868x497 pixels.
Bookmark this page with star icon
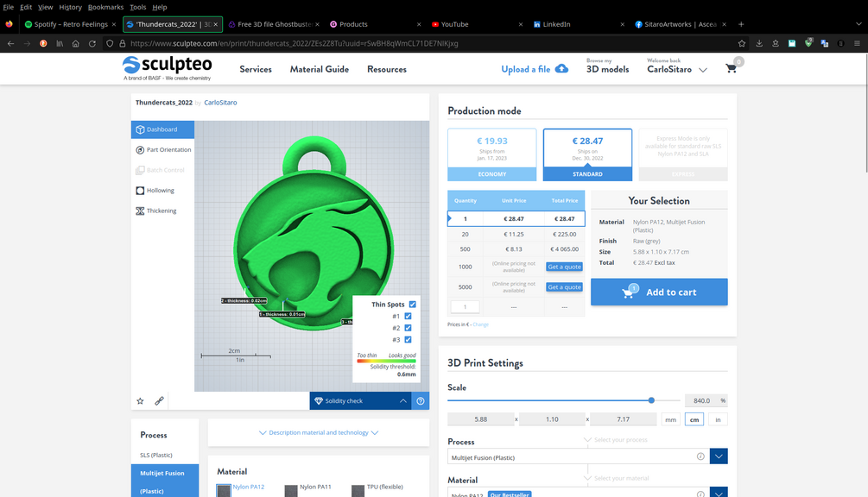[x=742, y=43]
